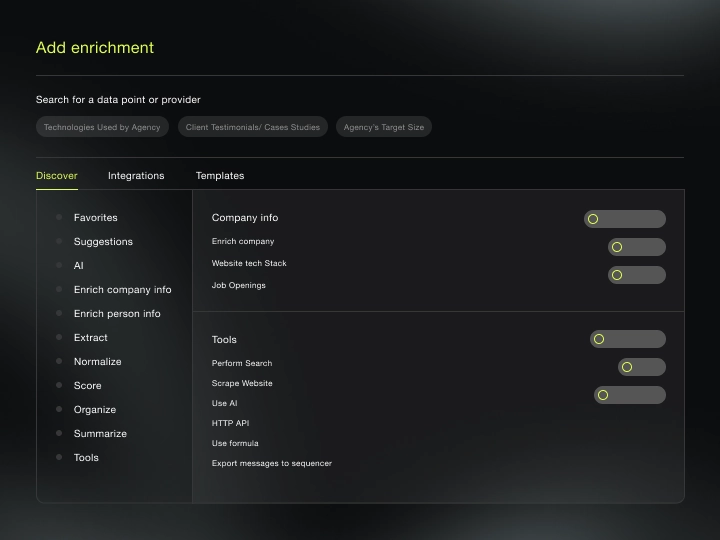Switch to the Discover tab
Screen dimensions: 720x540
click(x=56, y=176)
